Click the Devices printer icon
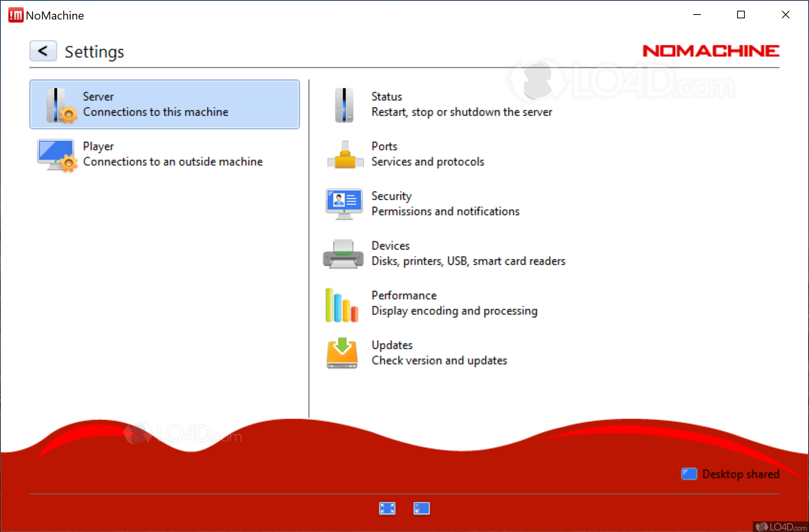809x532 pixels. (343, 254)
